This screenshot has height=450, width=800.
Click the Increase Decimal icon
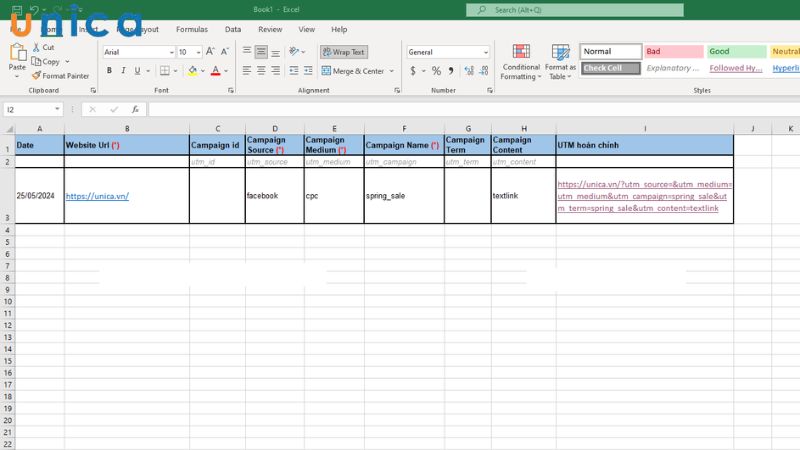pos(468,71)
